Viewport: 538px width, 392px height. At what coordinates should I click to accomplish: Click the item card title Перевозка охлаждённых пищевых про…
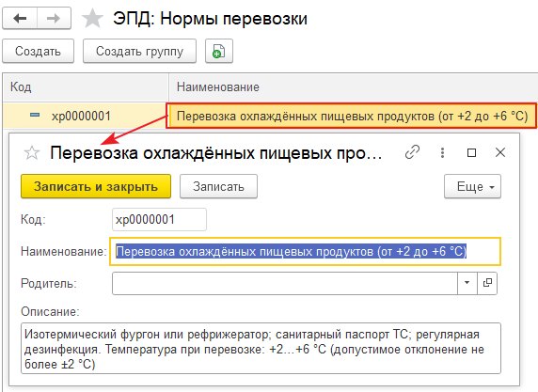[x=215, y=152]
